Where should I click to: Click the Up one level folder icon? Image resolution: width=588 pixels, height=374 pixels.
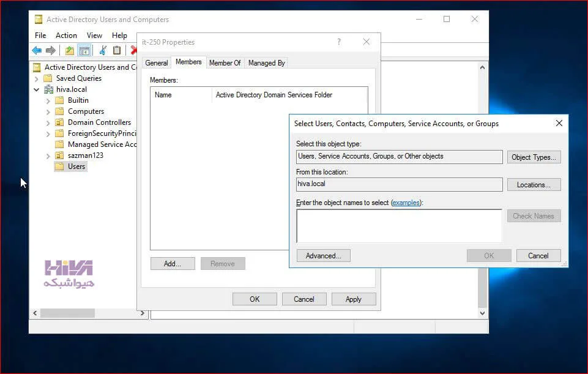[x=69, y=50]
